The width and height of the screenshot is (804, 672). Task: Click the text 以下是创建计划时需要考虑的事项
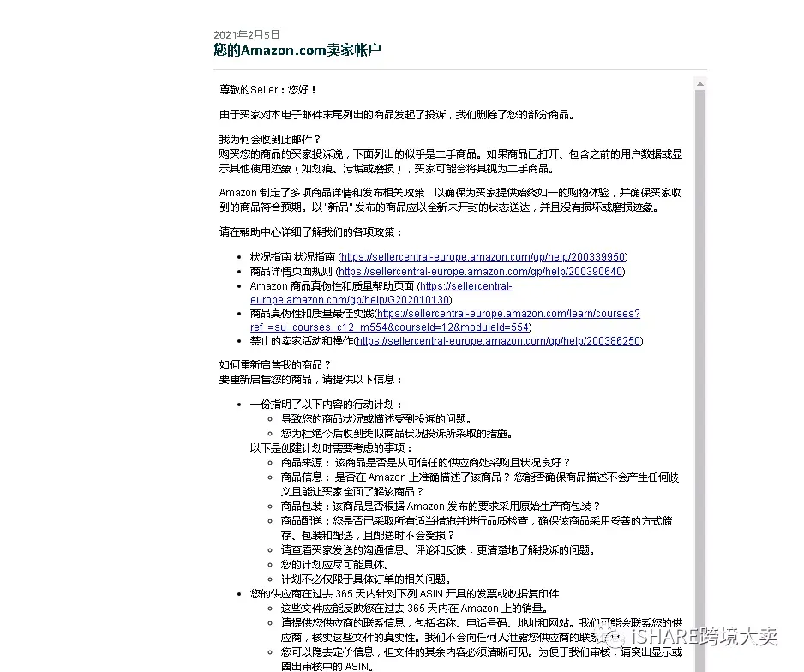pos(332,448)
